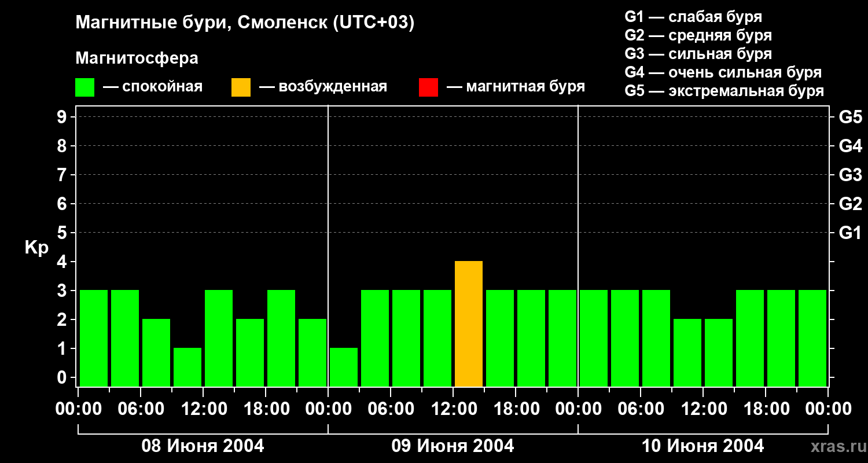This screenshot has height=463, width=868.
Task: Click the chart title 'Магнитные бури, Смоленск (UTC+03)'
Action: pyautogui.click(x=245, y=24)
